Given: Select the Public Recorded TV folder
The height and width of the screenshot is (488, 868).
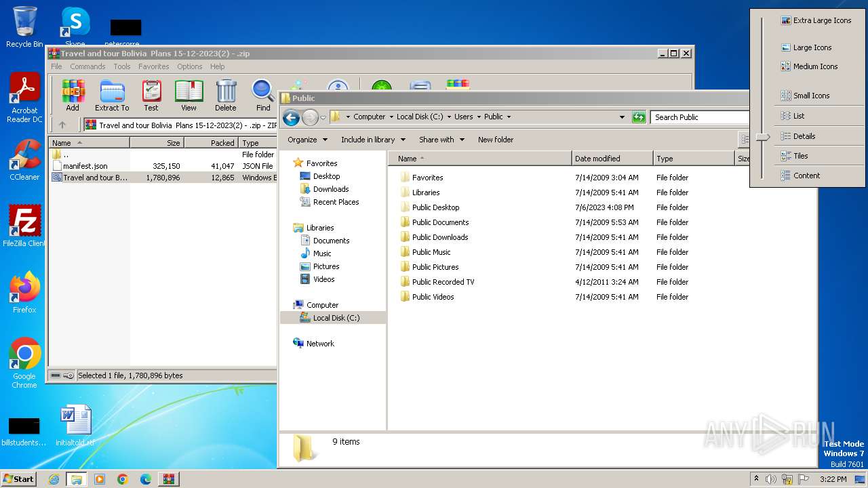Looking at the screenshot, I should click(443, 282).
